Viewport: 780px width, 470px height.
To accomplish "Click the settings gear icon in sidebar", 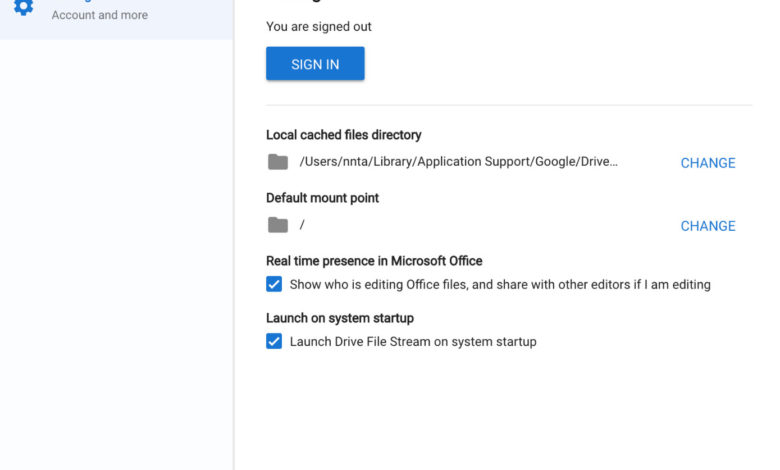I will pyautogui.click(x=23, y=8).
